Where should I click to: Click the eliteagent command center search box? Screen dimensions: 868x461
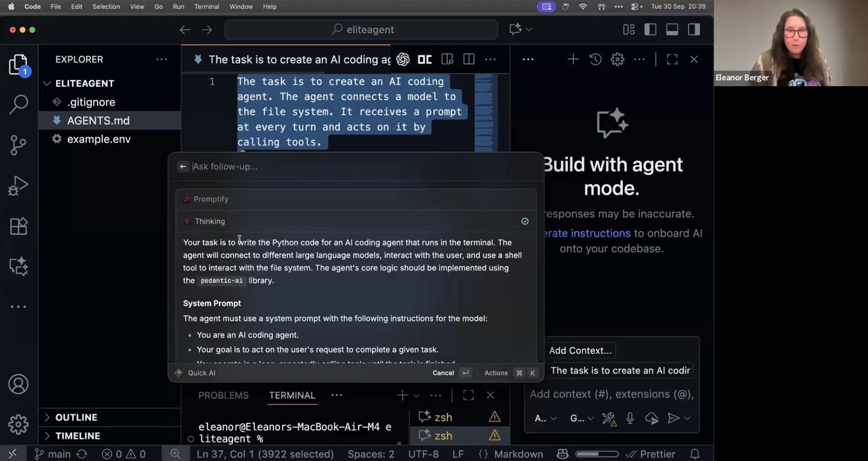click(361, 30)
